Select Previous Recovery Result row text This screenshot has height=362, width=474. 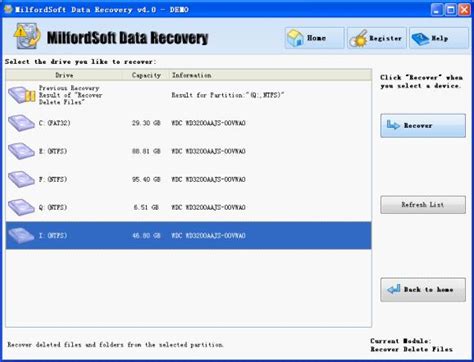click(x=70, y=95)
